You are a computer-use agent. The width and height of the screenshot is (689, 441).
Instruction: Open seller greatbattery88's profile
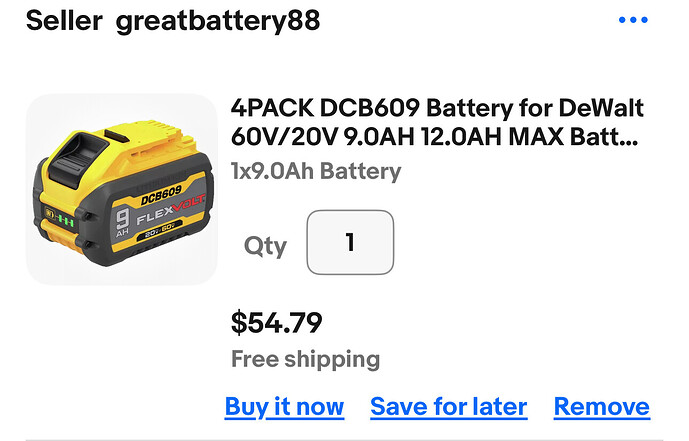point(218,21)
